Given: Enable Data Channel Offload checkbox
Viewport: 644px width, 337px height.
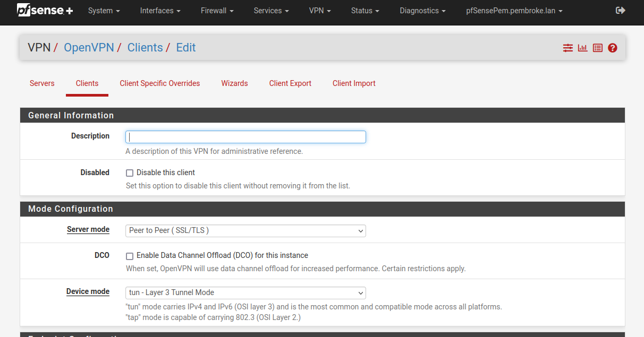Looking at the screenshot, I should [130, 256].
